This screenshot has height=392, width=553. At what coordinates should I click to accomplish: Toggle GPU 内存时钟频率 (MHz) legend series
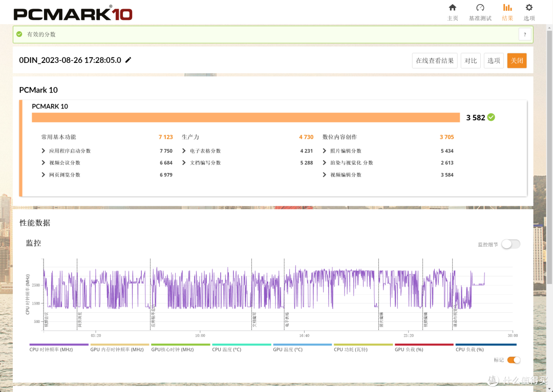[x=119, y=347]
